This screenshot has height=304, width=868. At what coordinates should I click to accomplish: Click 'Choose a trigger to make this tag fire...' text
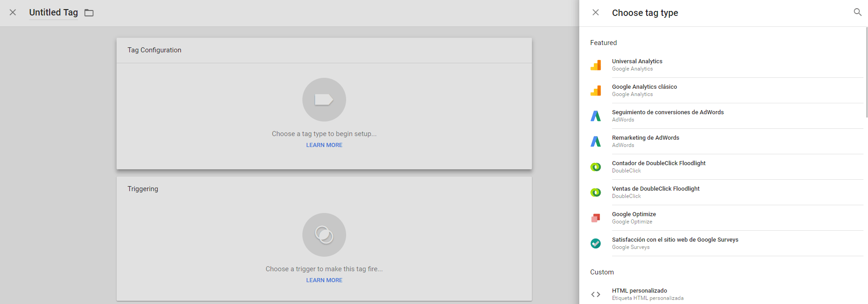324,269
